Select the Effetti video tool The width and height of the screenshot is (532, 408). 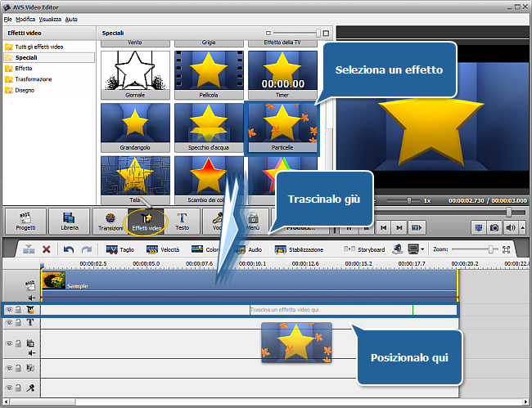point(147,221)
